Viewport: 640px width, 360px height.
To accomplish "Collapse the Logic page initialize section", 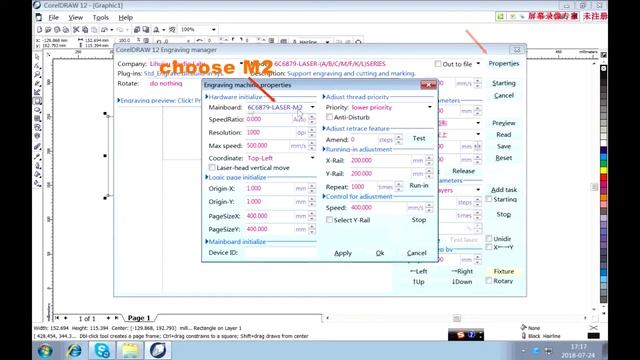I will (x=207, y=177).
